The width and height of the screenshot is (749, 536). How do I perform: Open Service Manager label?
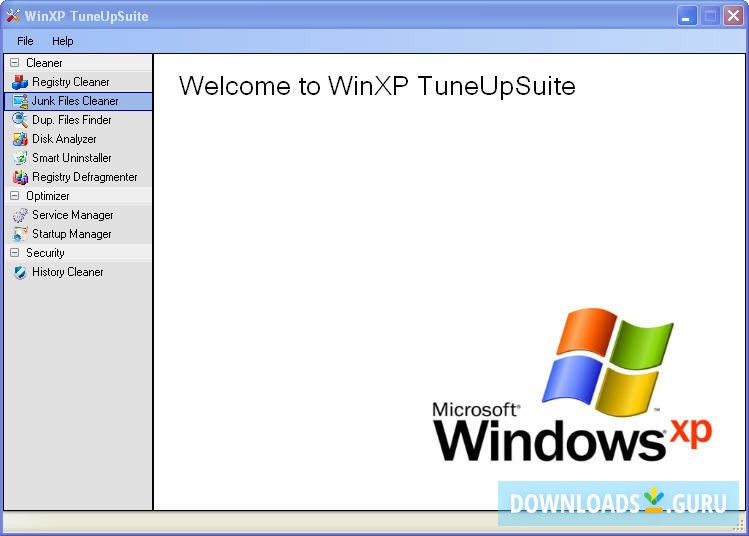click(x=73, y=215)
